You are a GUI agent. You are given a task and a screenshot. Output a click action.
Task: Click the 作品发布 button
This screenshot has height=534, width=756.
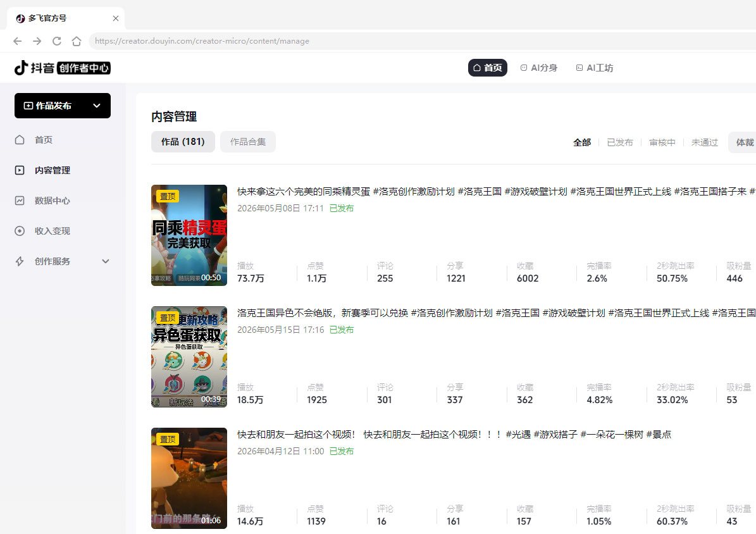coord(63,106)
